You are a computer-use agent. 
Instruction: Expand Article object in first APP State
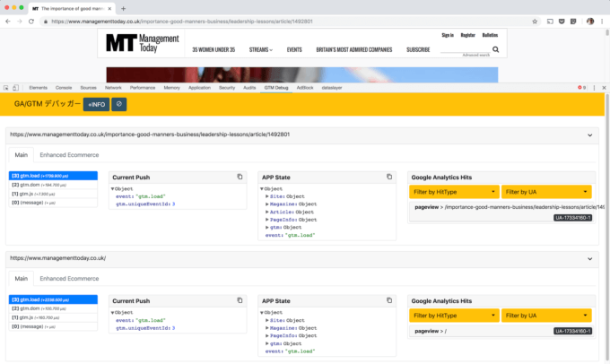coord(267,212)
